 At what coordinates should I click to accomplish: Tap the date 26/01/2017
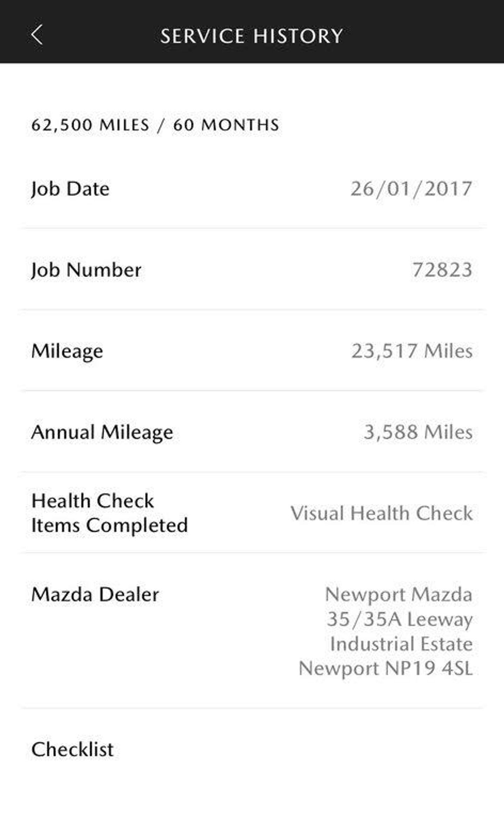point(412,189)
